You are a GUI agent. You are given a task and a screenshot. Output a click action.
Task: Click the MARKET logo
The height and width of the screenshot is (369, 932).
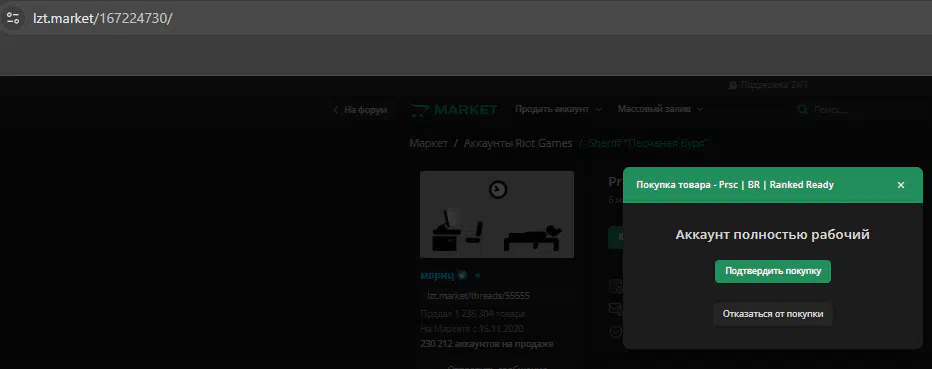[454, 110]
